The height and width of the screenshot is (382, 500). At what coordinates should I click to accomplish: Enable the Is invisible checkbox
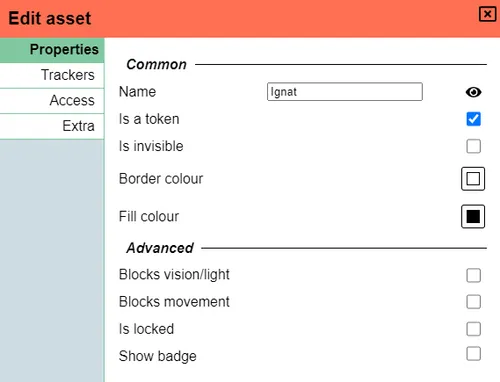(473, 146)
